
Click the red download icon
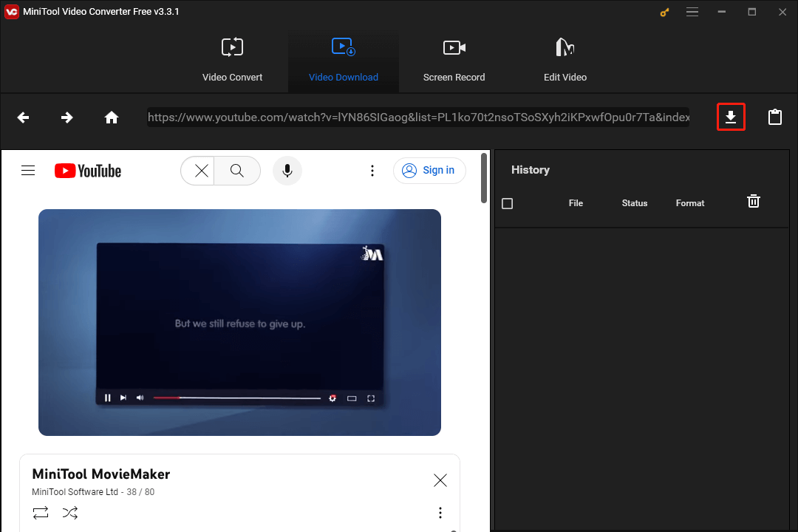731,117
